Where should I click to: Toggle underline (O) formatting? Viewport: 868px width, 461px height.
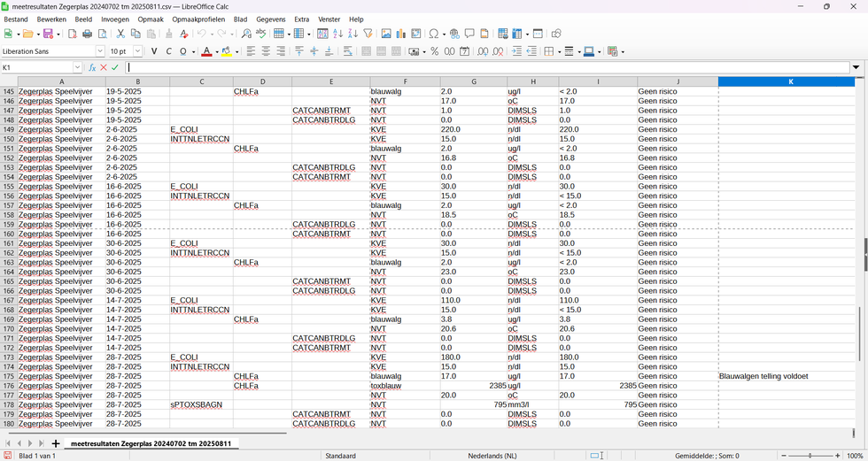[183, 51]
